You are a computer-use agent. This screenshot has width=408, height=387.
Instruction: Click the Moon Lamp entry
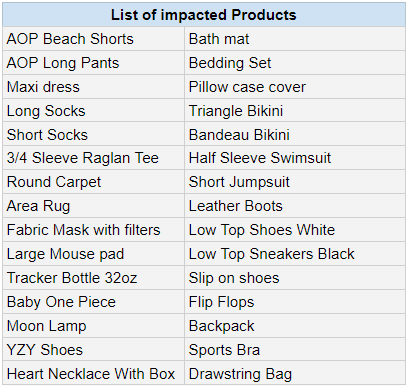tap(94, 326)
